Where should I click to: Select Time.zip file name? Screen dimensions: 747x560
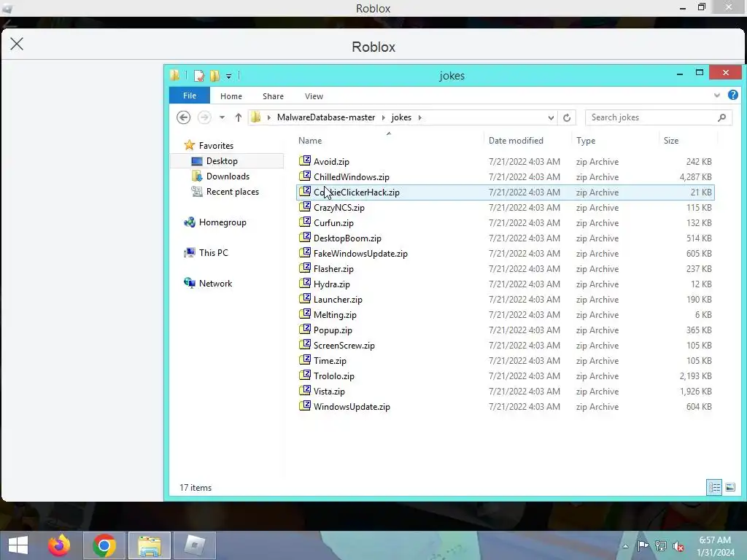click(330, 360)
